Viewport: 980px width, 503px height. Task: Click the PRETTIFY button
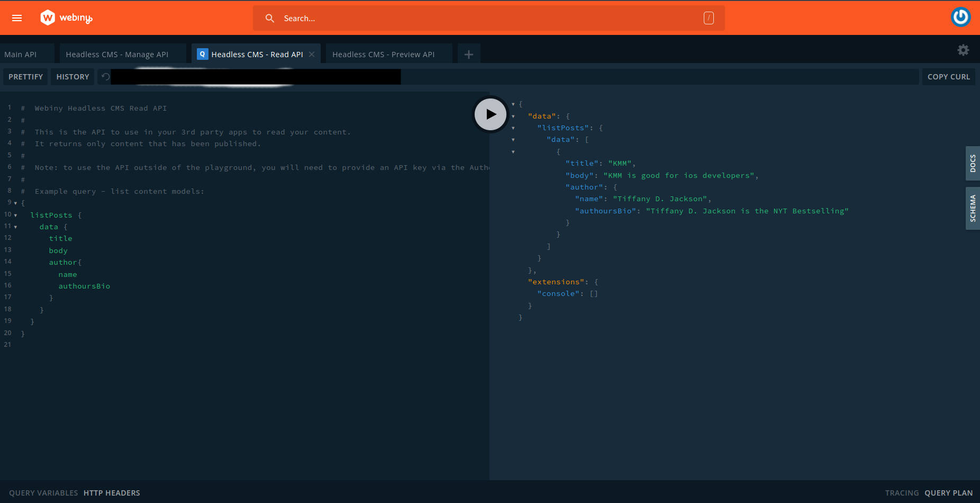[25, 76]
